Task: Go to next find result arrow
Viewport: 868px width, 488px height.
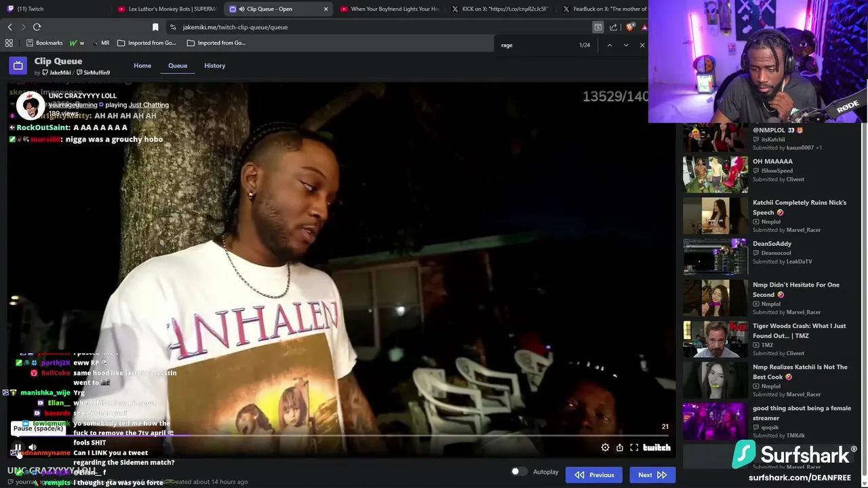Action: coord(626,45)
